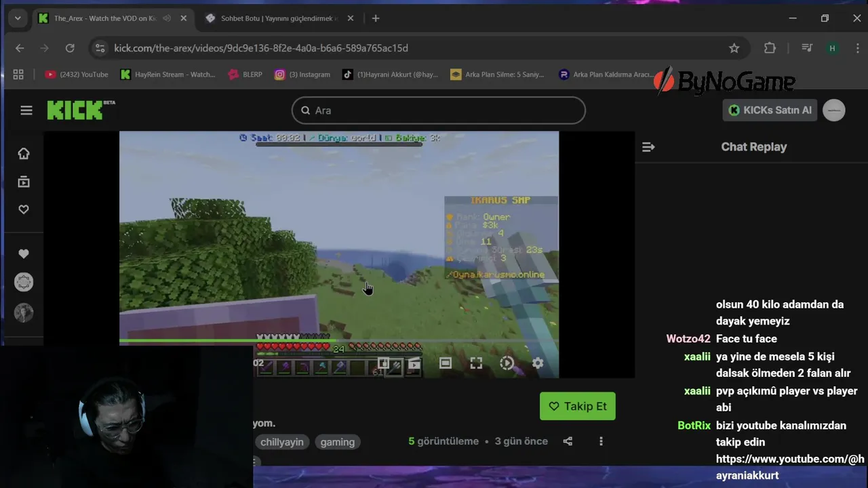Click the Chat Replay heading
The image size is (868, 488).
(754, 146)
